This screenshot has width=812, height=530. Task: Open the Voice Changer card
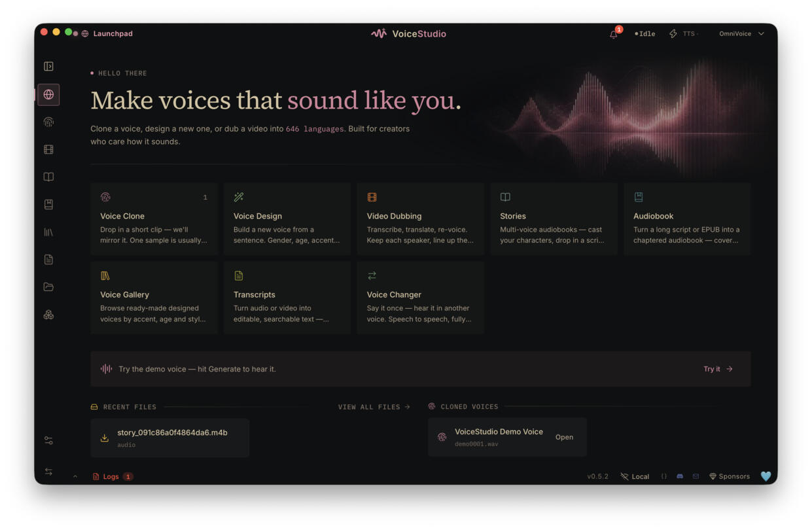pos(421,298)
